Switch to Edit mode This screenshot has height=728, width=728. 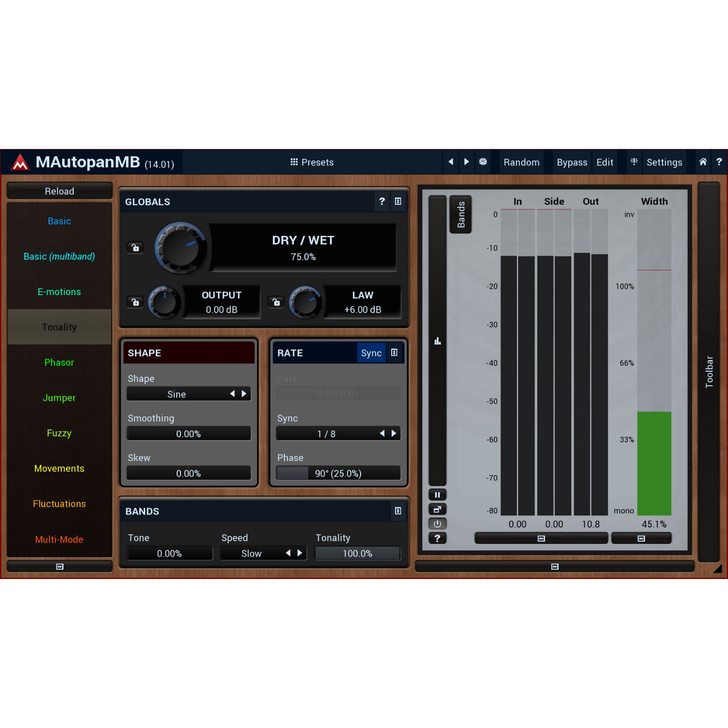tap(605, 162)
